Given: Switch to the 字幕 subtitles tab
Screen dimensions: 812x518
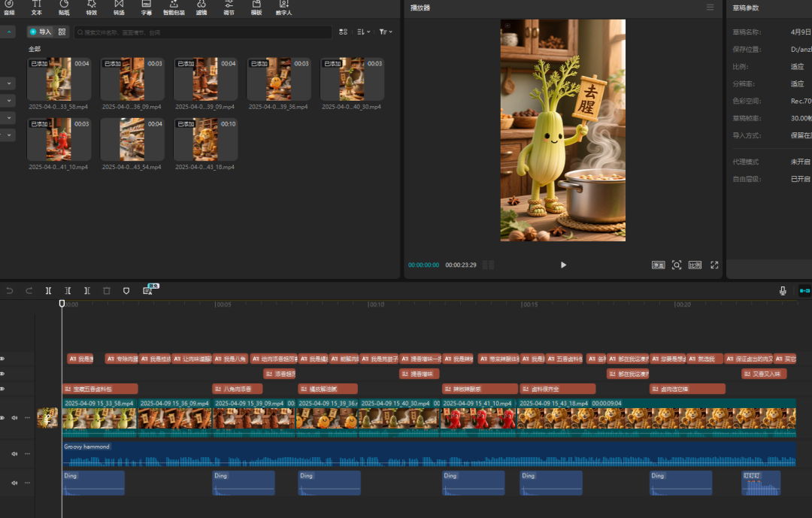Looking at the screenshot, I should 146,8.
